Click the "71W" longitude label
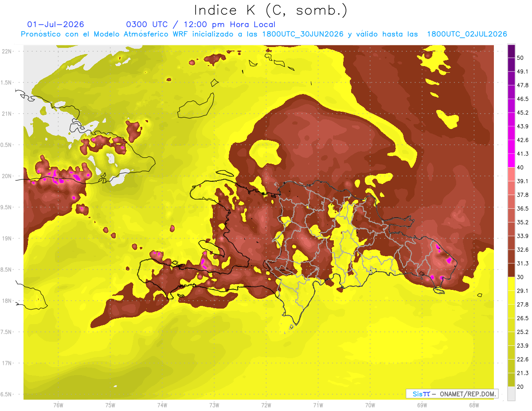Viewport: 532px width, 411px height. [x=318, y=405]
